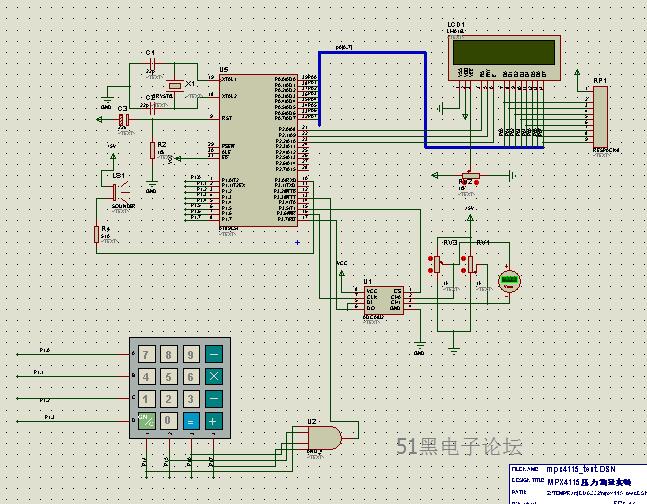Viewport: 647px width, 504px height.
Task: Click the RV2 contrast potentiometer body
Action: (x=469, y=175)
